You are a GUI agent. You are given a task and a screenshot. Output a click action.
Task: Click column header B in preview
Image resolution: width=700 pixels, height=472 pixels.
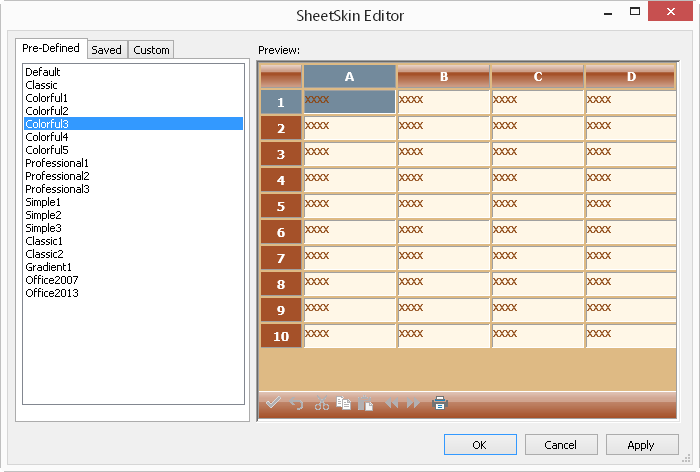(443, 76)
